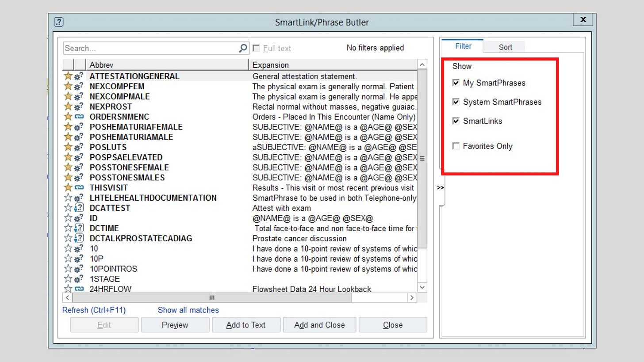Select the POSHEMATURIAMALE row
Image resolution: width=644 pixels, height=362 pixels.
[240, 137]
